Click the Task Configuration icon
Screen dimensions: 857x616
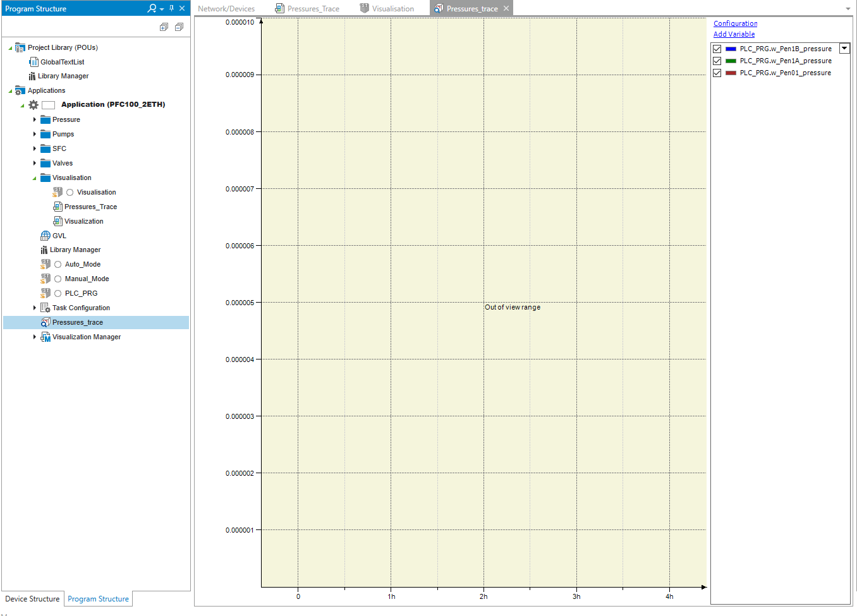[46, 308]
